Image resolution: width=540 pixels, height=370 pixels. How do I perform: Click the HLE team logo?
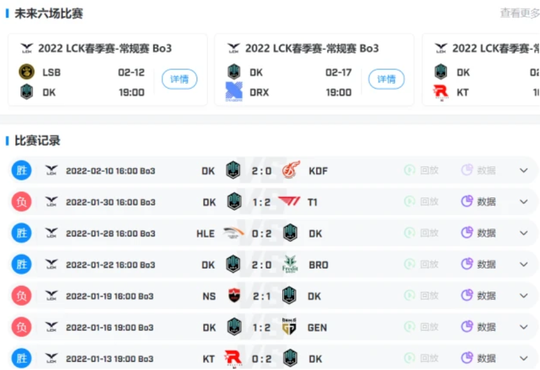(x=234, y=233)
